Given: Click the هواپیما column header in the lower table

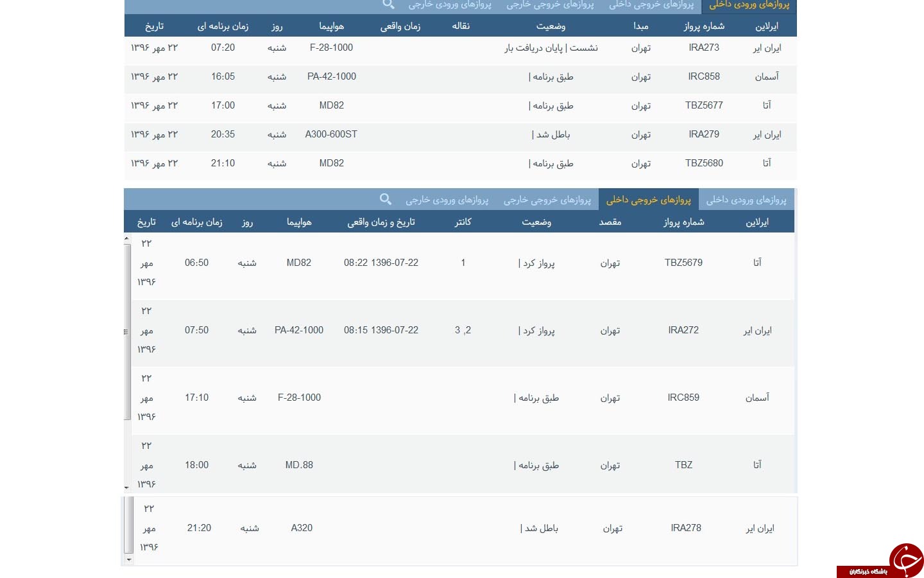Looking at the screenshot, I should tap(299, 222).
